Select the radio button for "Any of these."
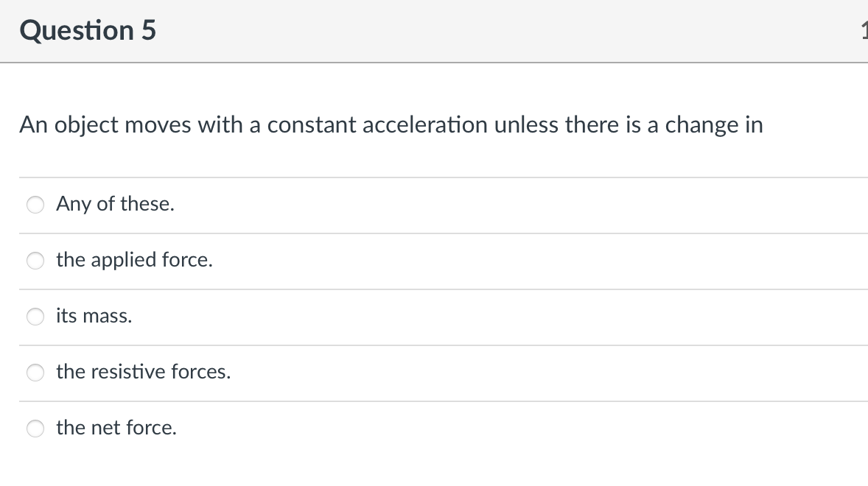 click(x=35, y=204)
